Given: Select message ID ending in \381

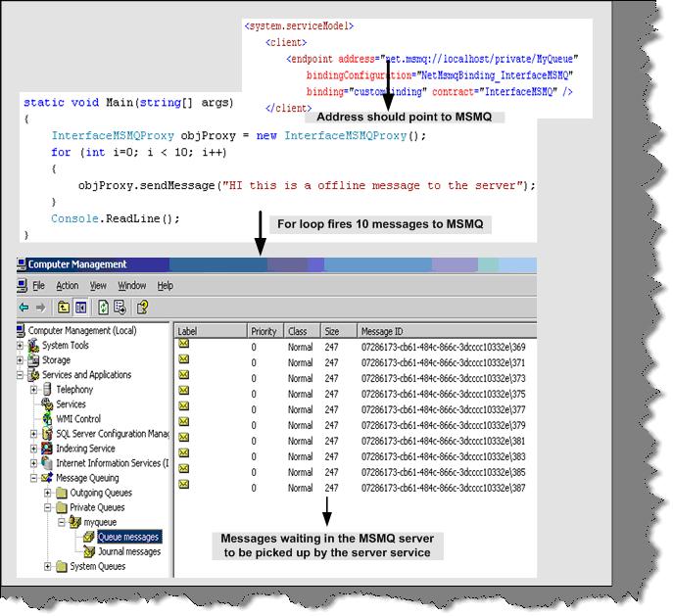Looking at the screenshot, I should tap(444, 441).
